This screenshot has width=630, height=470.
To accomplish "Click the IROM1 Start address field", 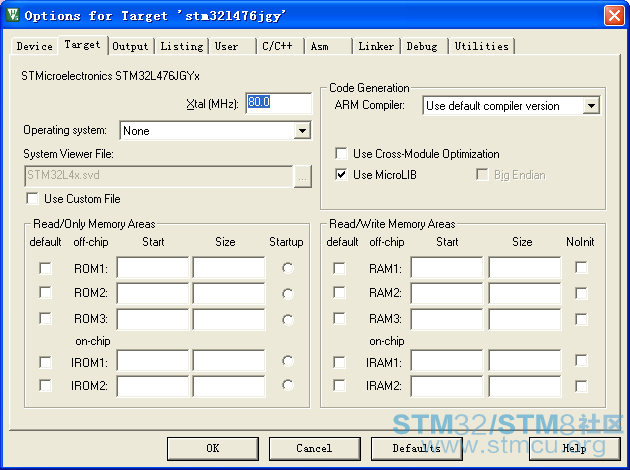I will 153,360.
